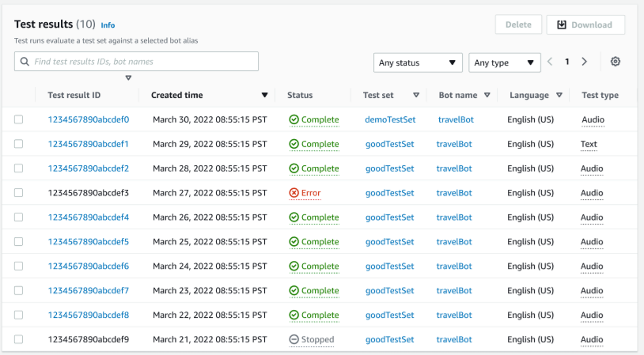Click Bot name column filter icon
Image resolution: width=644 pixels, height=355 pixels.
pyautogui.click(x=487, y=96)
